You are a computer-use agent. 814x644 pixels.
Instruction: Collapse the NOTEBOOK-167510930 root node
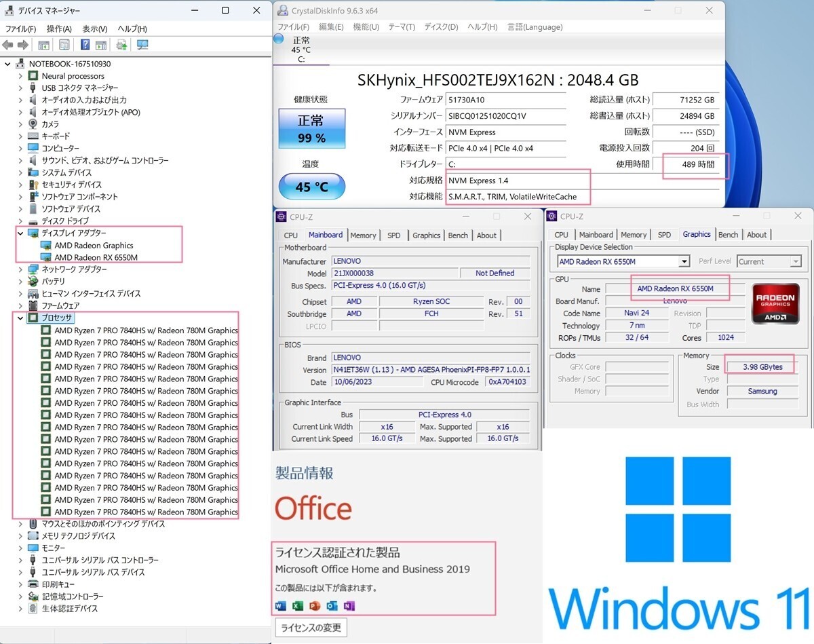click(x=7, y=64)
